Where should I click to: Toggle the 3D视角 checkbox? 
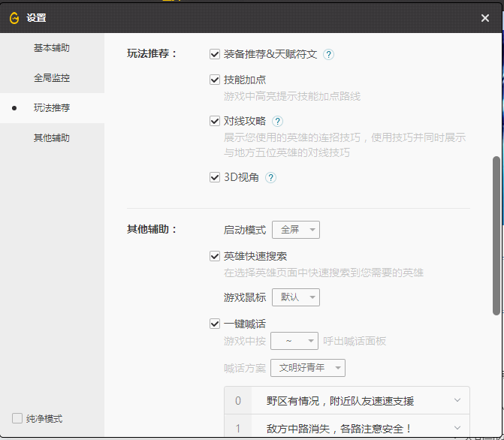pyautogui.click(x=215, y=178)
